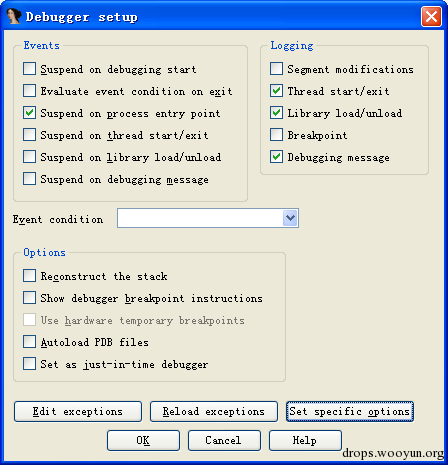Uncheck Suspend on process entry point

tap(29, 113)
